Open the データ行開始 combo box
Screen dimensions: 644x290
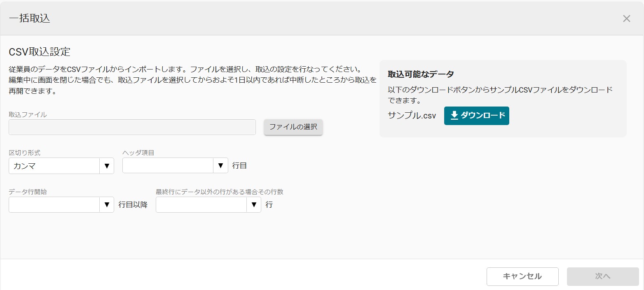coord(54,204)
